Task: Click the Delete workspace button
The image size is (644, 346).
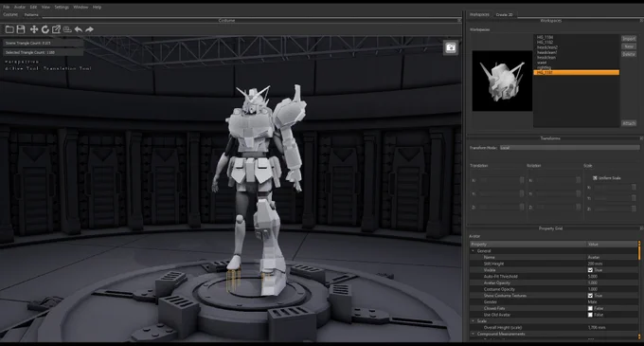Action: pos(629,54)
